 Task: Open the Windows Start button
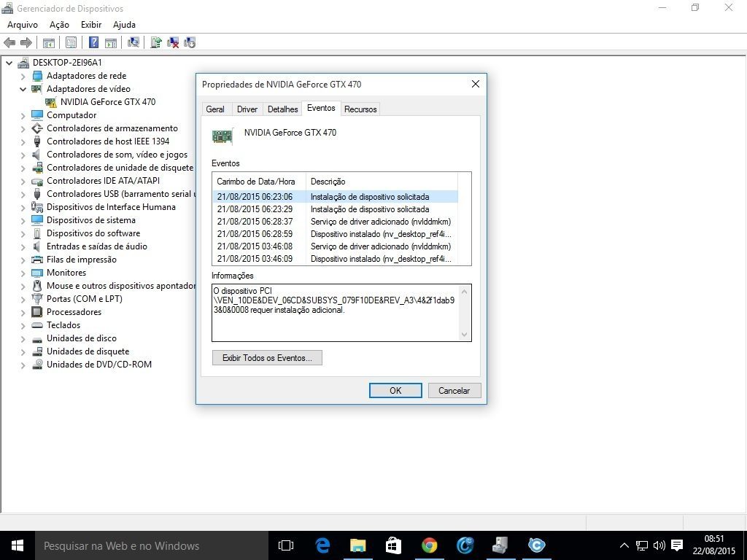click(x=18, y=545)
